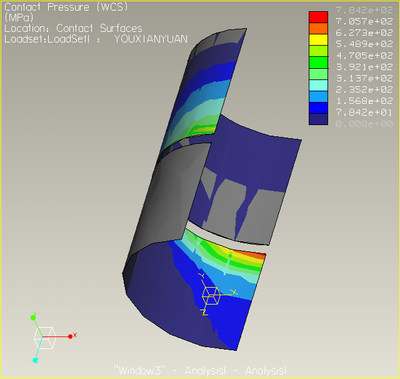400x379 pixels.
Task: Select the green Y axis triad ball
Action: (x=33, y=317)
